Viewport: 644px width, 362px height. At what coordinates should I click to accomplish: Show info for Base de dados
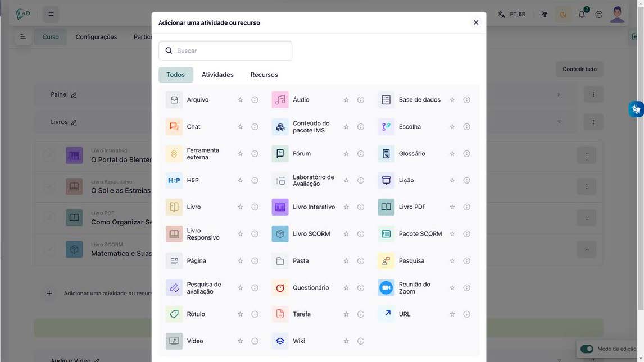pyautogui.click(x=466, y=100)
